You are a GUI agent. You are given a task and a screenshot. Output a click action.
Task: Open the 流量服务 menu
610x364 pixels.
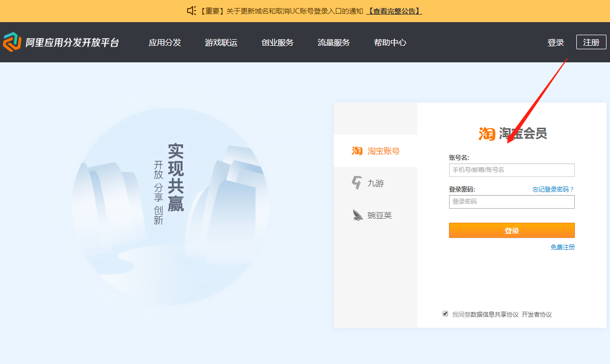click(334, 43)
